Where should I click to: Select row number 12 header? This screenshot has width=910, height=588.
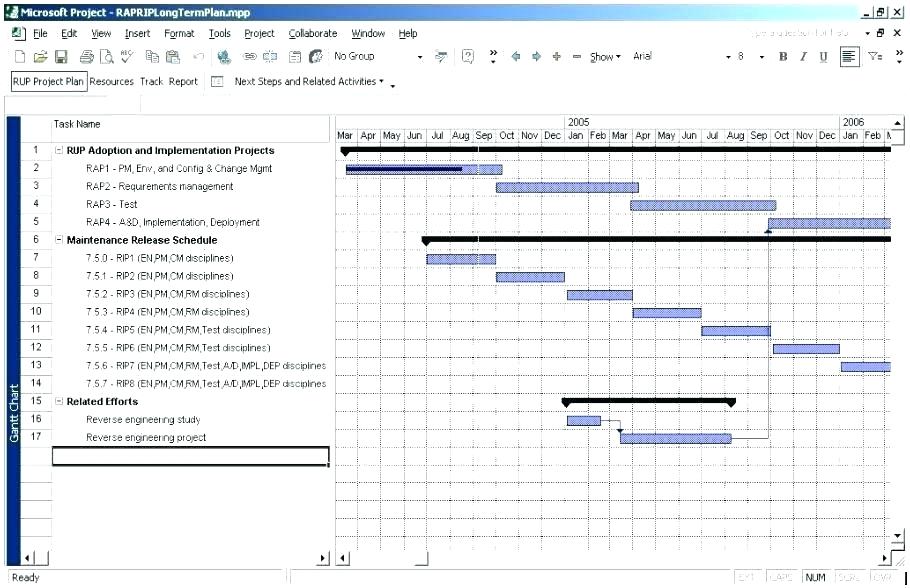pyautogui.click(x=36, y=347)
